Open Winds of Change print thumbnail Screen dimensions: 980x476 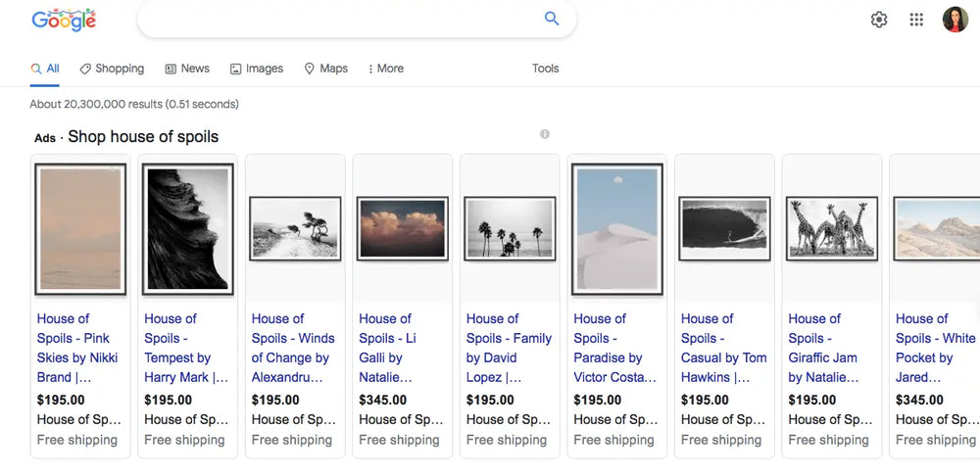pyautogui.click(x=295, y=228)
